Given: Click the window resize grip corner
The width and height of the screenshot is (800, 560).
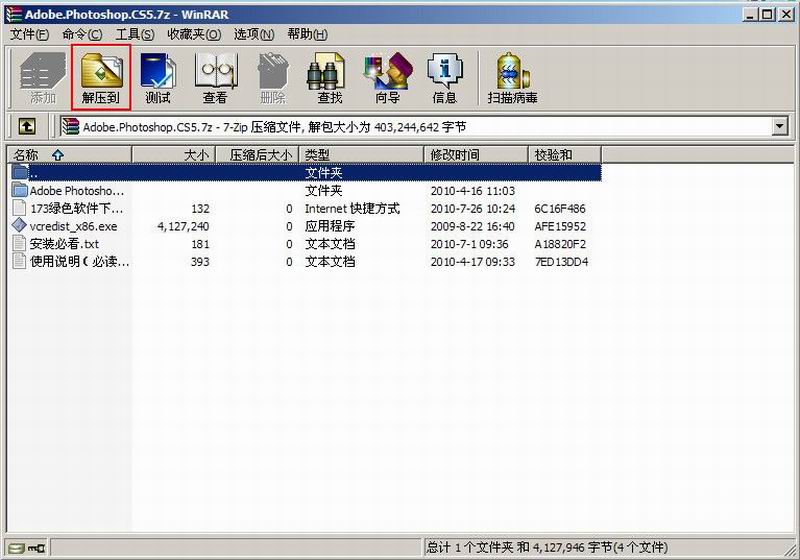Looking at the screenshot, I should [791, 551].
